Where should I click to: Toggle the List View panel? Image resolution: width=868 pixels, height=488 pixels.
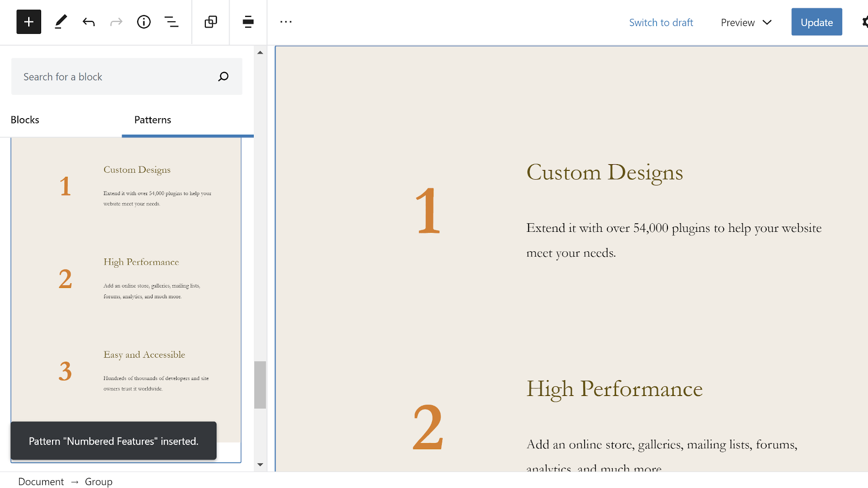pos(171,22)
